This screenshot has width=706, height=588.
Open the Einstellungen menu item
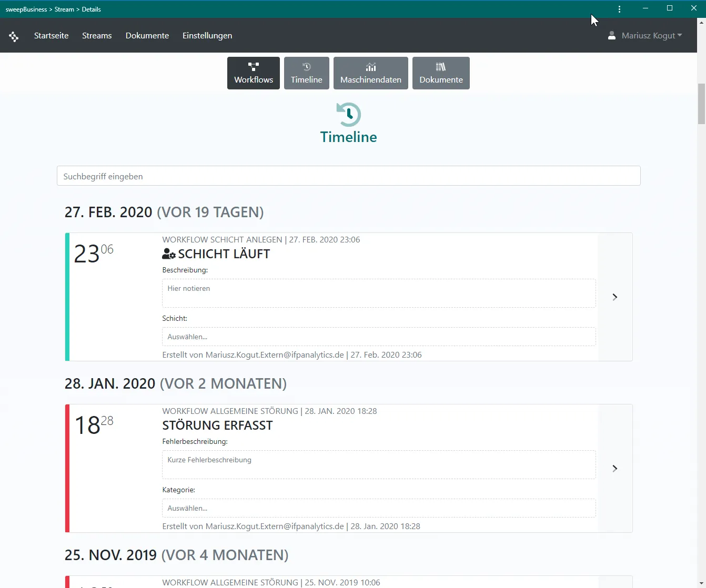click(x=207, y=35)
